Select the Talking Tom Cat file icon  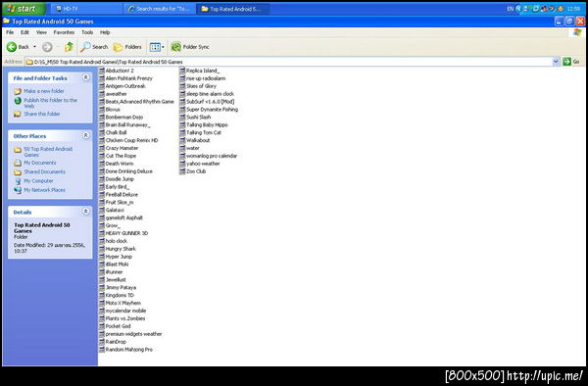(182, 132)
